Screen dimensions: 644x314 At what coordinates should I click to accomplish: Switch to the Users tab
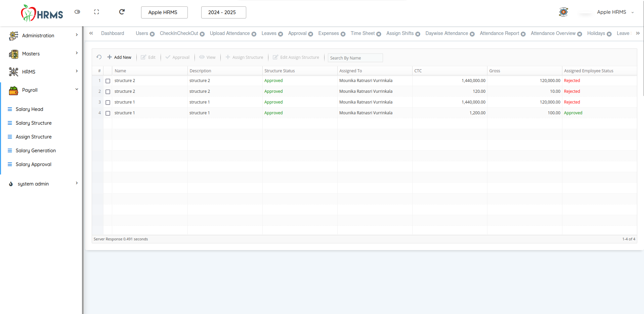142,33
